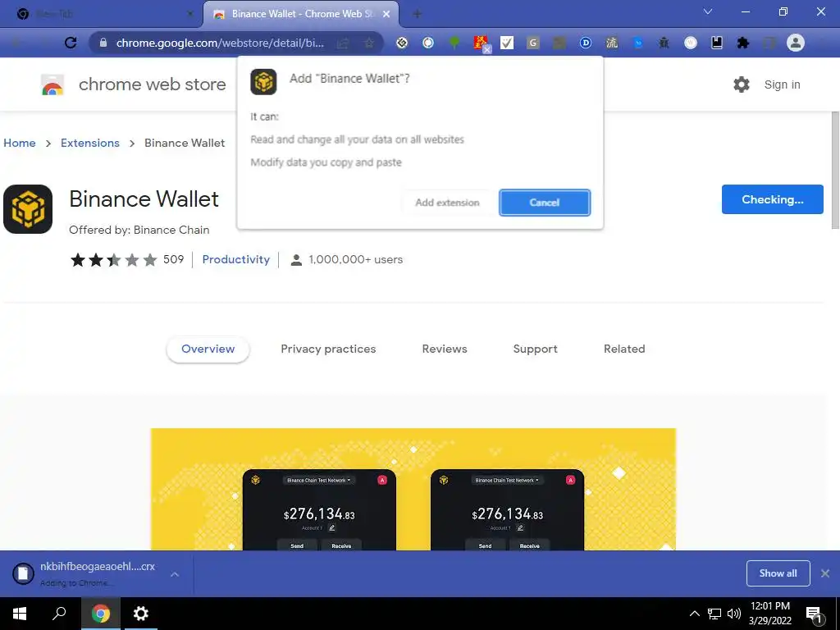
Task: Cancel the Add Binance Wallet dialog
Action: tap(545, 203)
